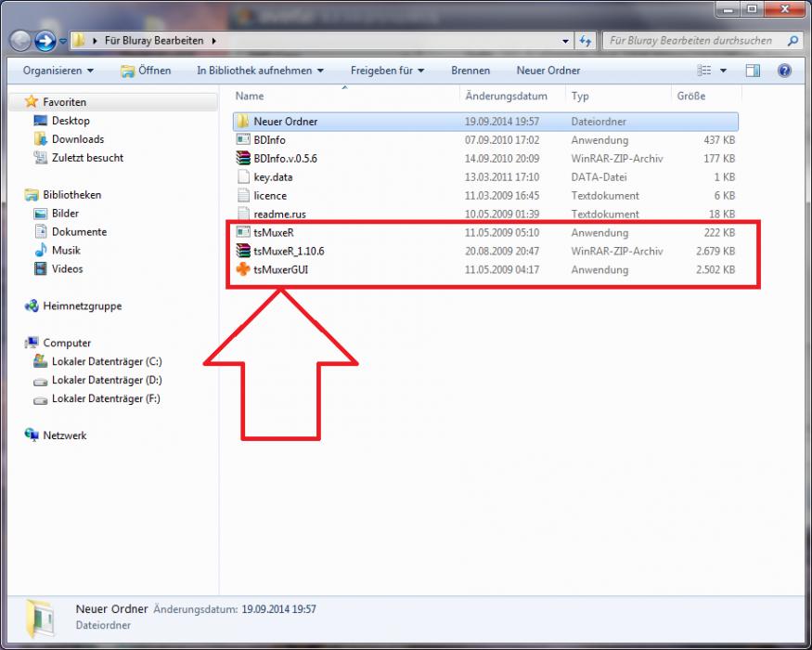Screen dimensions: 812x650
Task: Click the BDInfo application icon
Action: tap(243, 139)
